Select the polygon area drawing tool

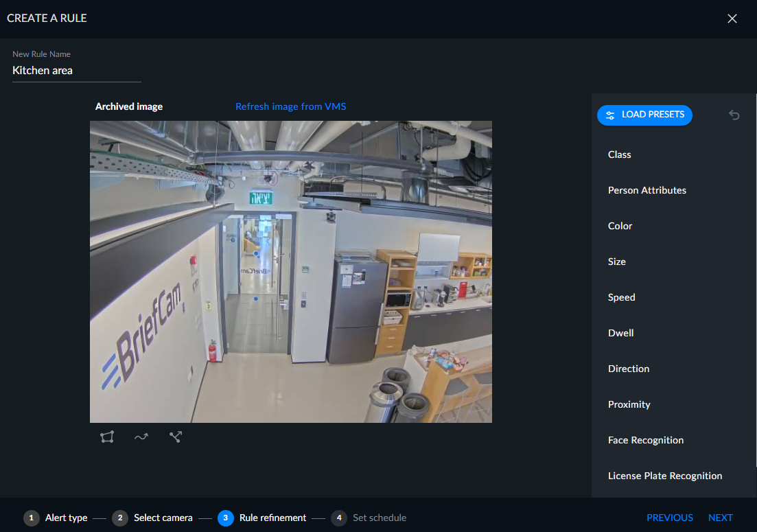pyautogui.click(x=107, y=437)
